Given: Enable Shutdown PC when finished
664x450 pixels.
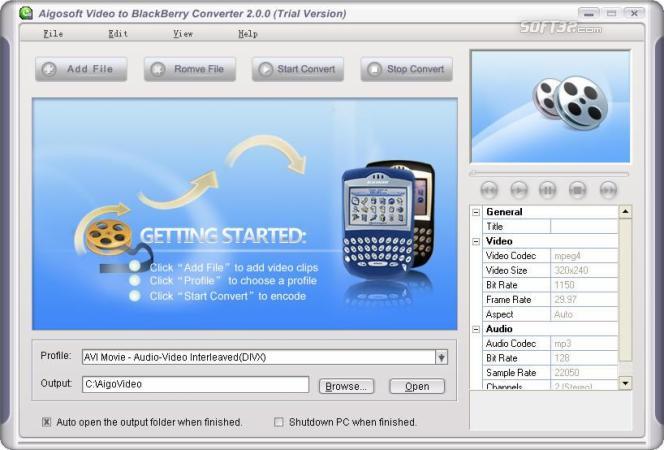Looking at the screenshot, I should tap(279, 422).
